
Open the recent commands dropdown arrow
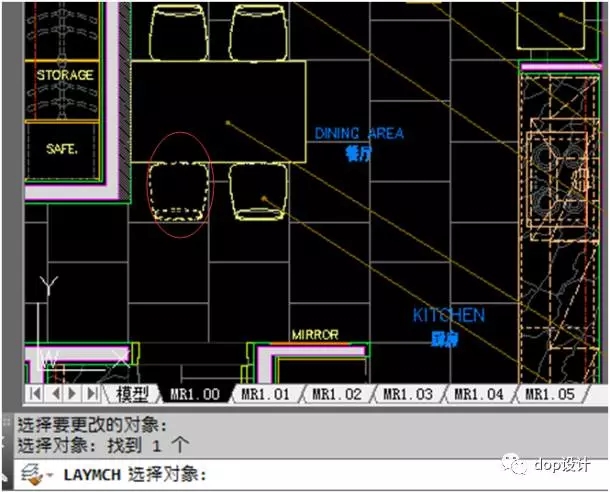coord(49,474)
